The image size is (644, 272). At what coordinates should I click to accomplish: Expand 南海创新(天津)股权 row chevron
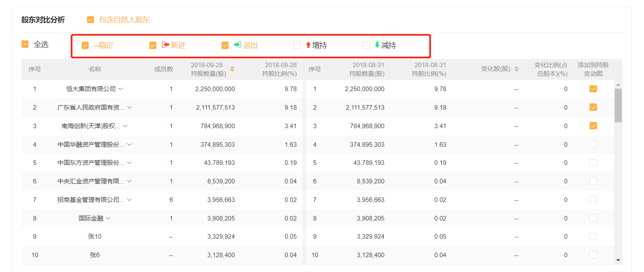125,126
